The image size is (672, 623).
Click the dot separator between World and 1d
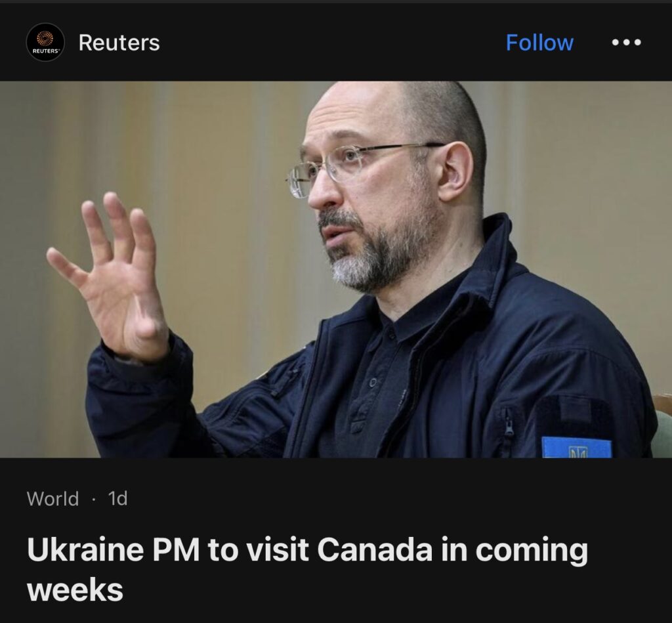[93, 499]
